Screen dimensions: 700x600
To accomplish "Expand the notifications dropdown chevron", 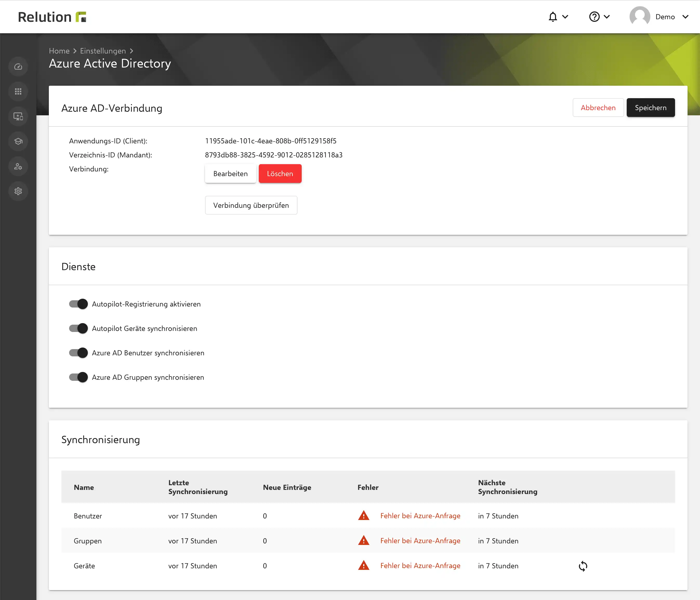I will click(565, 17).
